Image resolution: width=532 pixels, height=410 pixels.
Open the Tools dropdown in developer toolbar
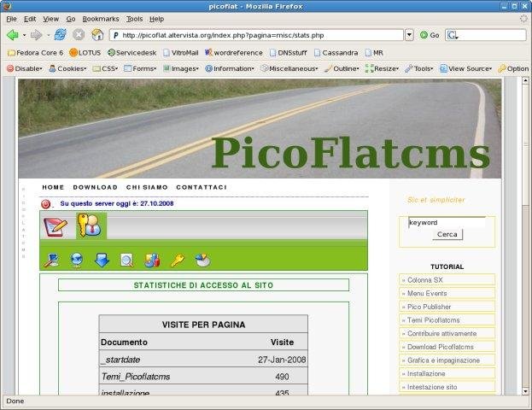[419, 68]
